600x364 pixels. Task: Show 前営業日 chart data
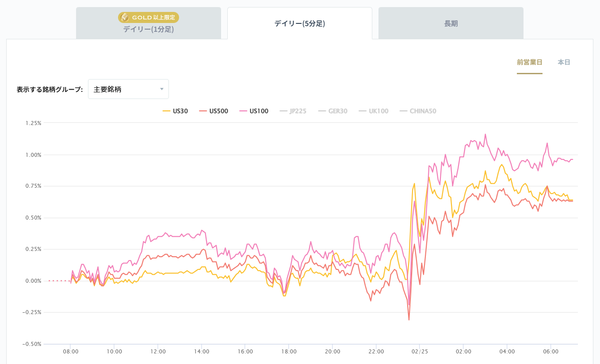[529, 62]
